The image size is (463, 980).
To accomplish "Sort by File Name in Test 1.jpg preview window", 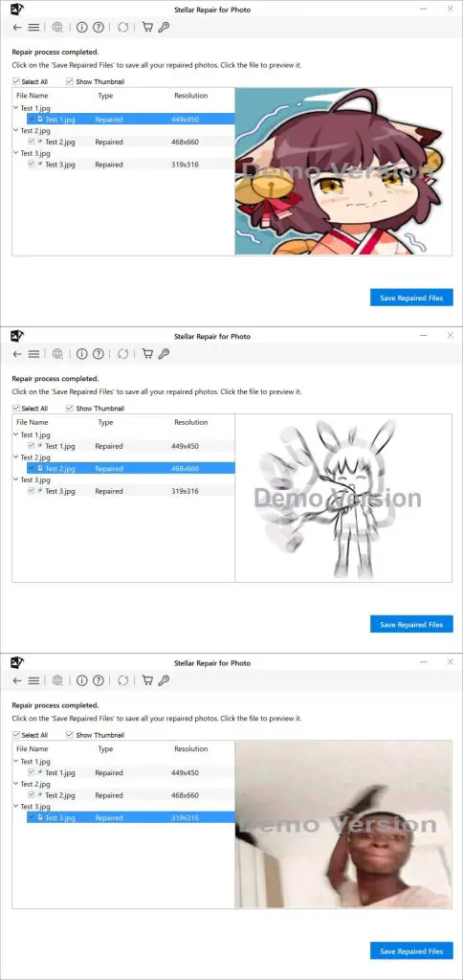I will tap(33, 96).
